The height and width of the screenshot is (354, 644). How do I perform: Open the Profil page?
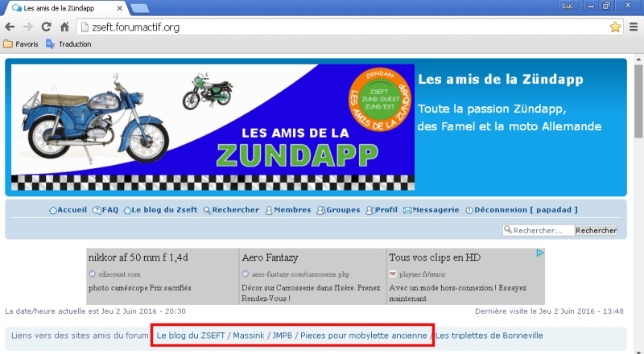[x=382, y=210]
